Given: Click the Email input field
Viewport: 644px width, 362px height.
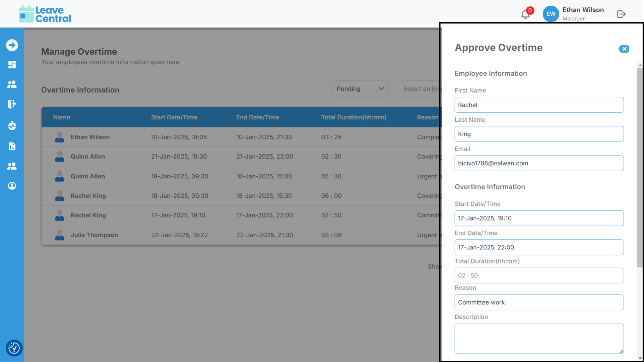Looking at the screenshot, I should coord(539,163).
